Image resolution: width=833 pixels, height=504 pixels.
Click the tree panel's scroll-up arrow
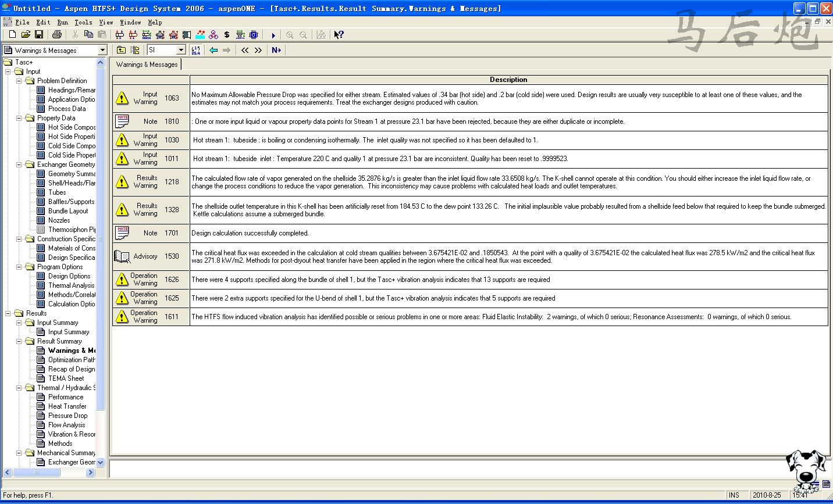[x=100, y=62]
